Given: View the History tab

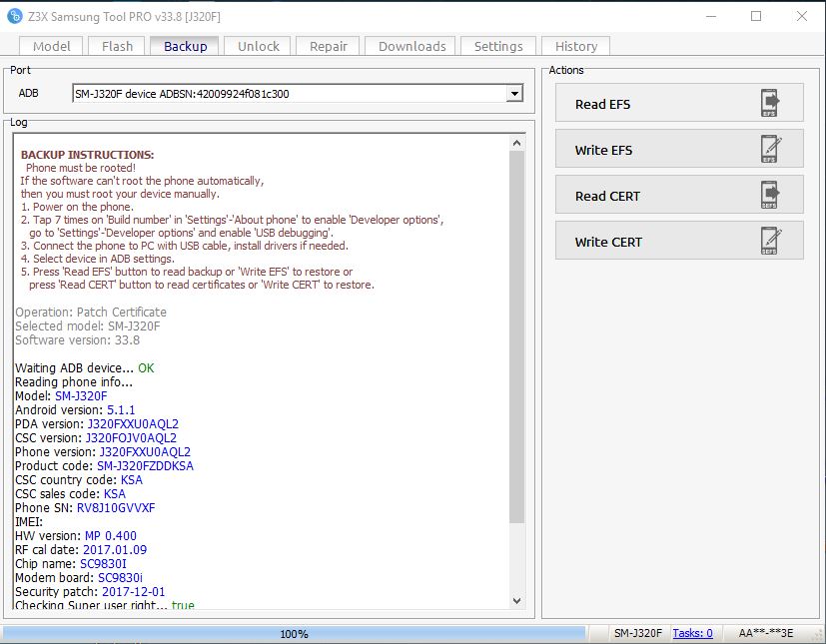Looking at the screenshot, I should (x=575, y=46).
